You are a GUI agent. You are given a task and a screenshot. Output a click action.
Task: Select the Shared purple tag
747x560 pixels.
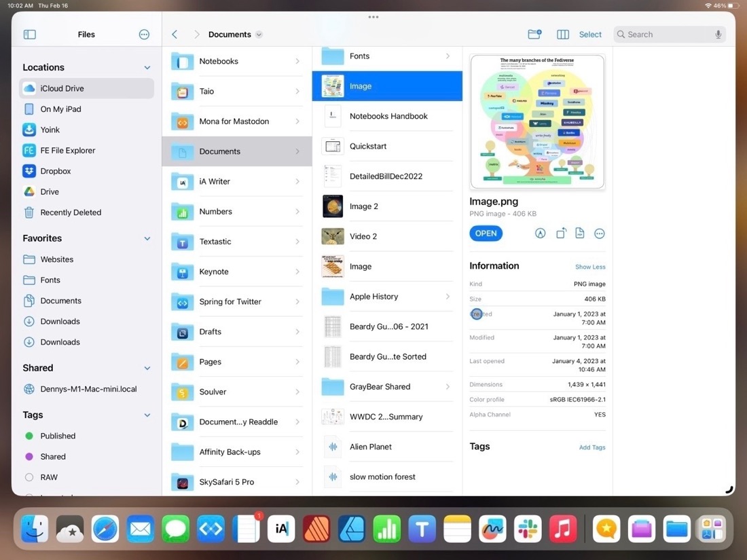[29, 456]
